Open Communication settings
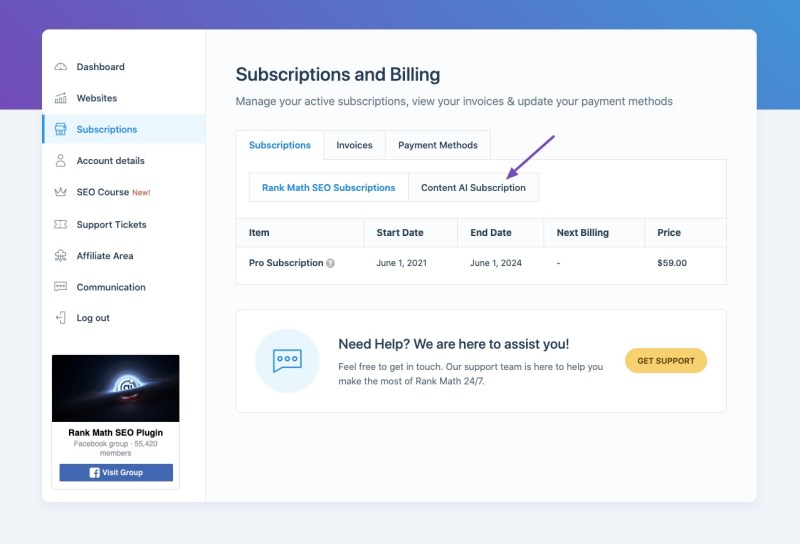 pyautogui.click(x=111, y=287)
